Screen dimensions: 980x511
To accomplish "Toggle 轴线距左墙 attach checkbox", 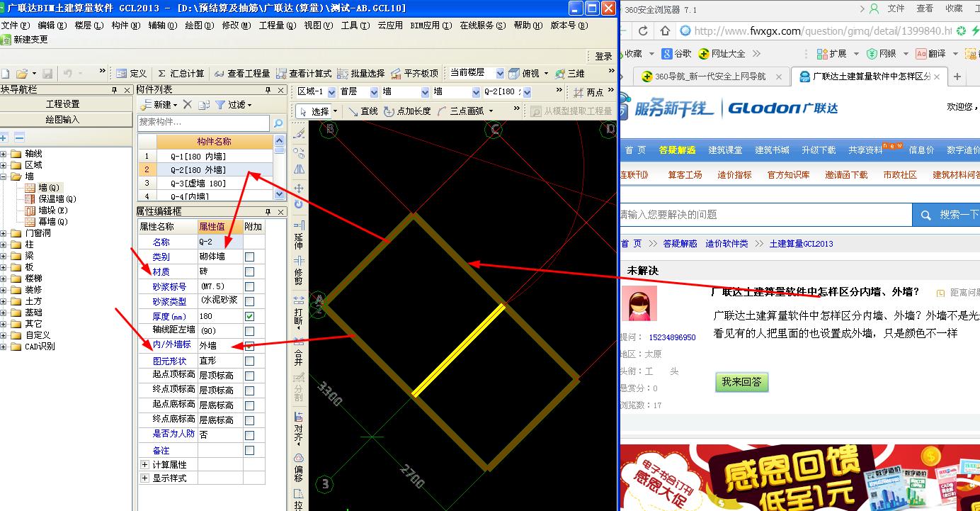I will click(x=249, y=331).
